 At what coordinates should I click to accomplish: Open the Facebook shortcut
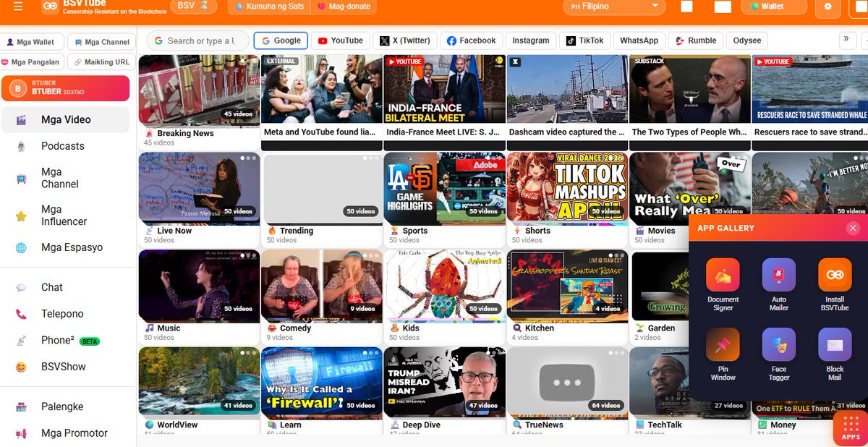pyautogui.click(x=471, y=41)
